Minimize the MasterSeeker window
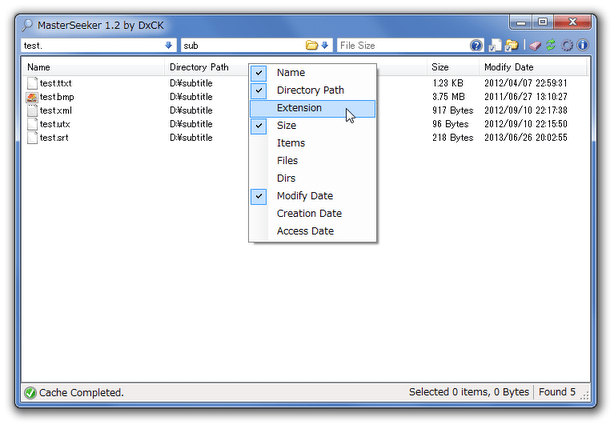The image size is (614, 425). (x=520, y=22)
